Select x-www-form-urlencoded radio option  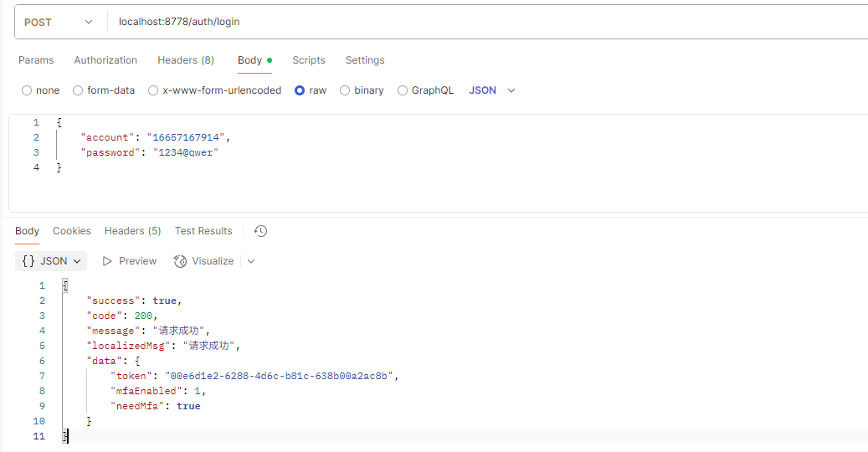point(153,90)
